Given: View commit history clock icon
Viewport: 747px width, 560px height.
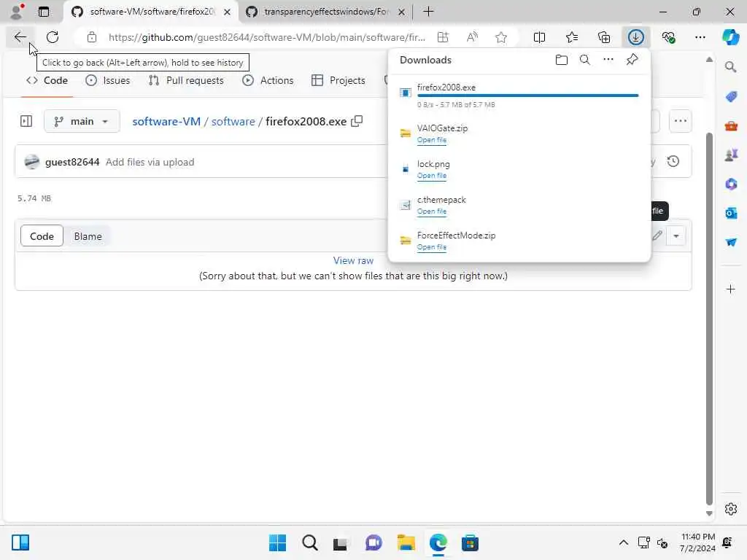Looking at the screenshot, I should pyautogui.click(x=673, y=161).
